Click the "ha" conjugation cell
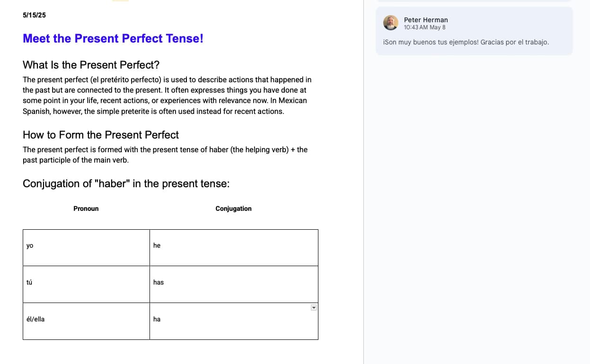The height and width of the screenshot is (364, 590). click(234, 321)
